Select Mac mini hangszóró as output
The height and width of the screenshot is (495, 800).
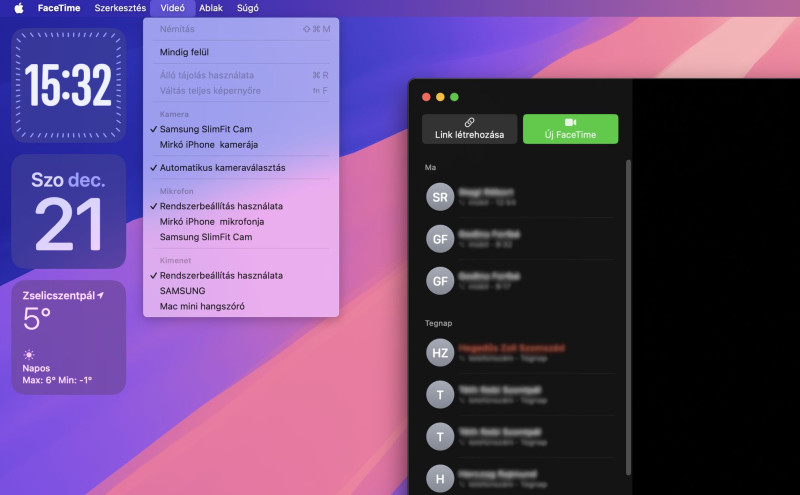241,306
